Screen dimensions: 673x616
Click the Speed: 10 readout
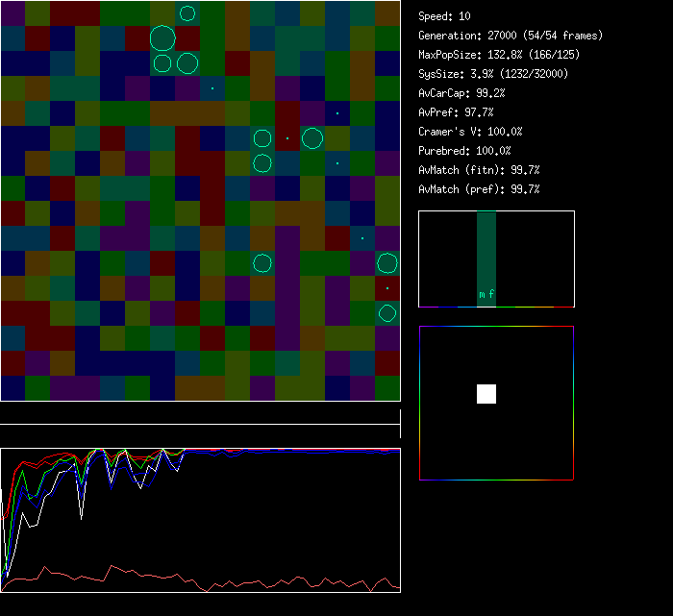coord(445,16)
